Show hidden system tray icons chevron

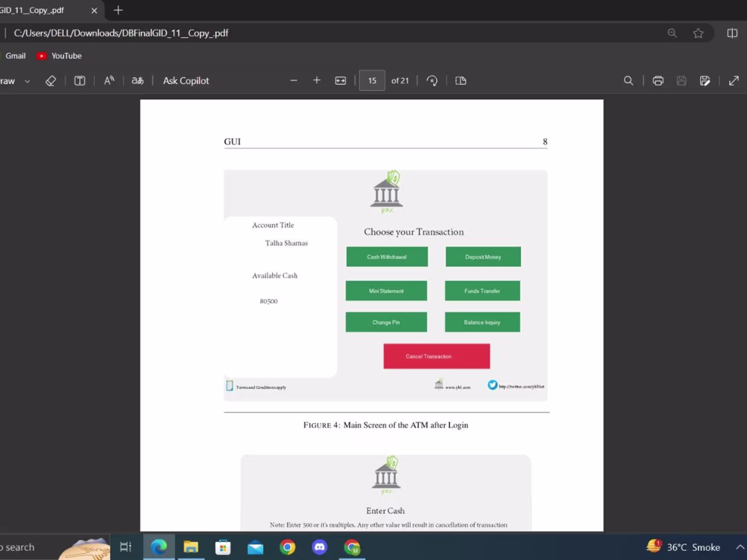pyautogui.click(x=740, y=547)
